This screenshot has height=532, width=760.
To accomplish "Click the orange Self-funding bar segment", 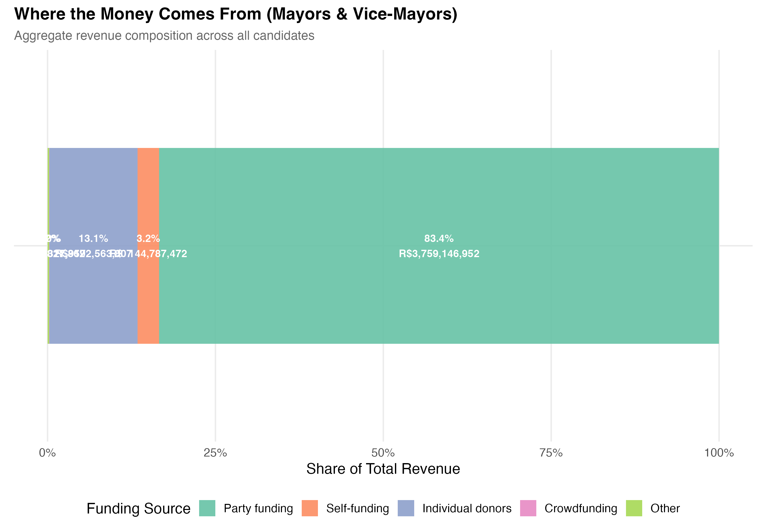I will point(148,298).
